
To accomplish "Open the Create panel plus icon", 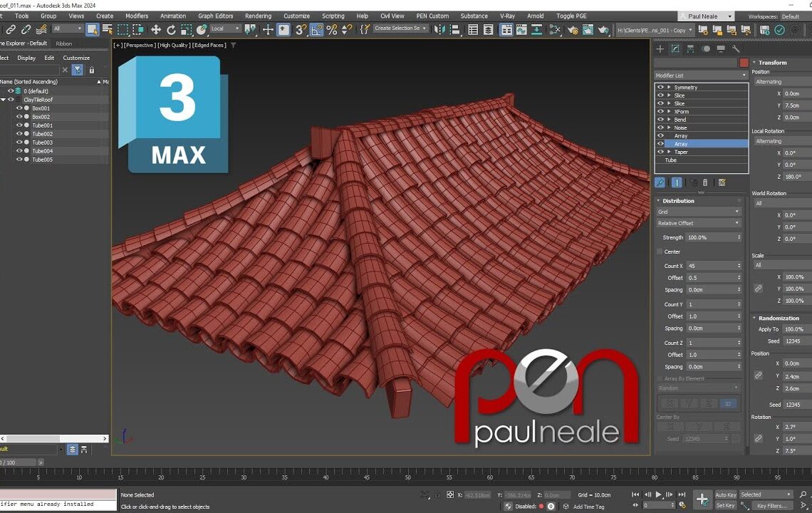I will pyautogui.click(x=660, y=48).
